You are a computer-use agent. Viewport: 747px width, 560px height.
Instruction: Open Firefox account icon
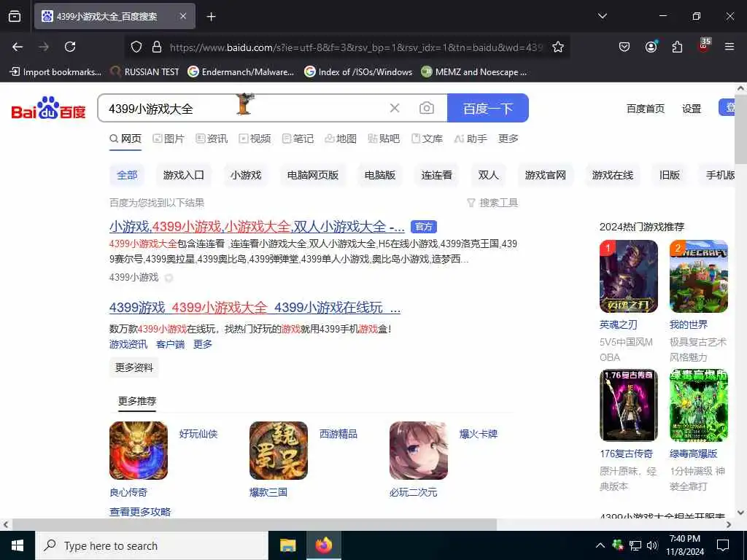[x=651, y=47]
